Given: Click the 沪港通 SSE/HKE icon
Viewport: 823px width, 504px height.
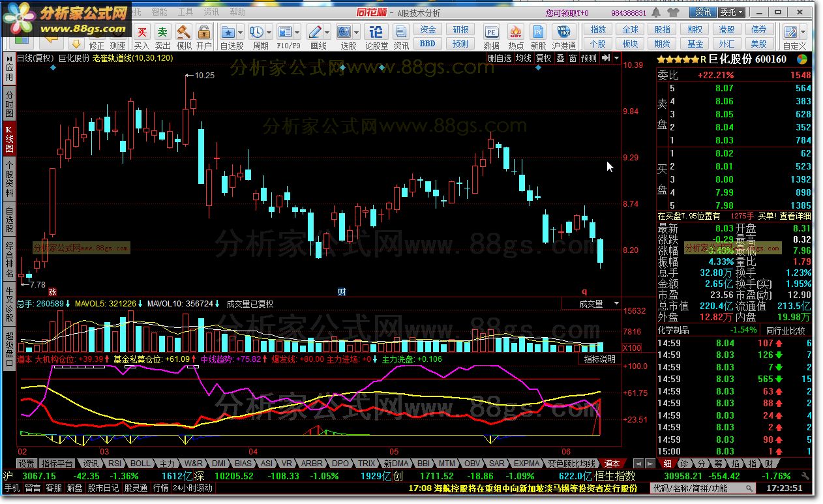Looking at the screenshot, I should coord(563,32).
